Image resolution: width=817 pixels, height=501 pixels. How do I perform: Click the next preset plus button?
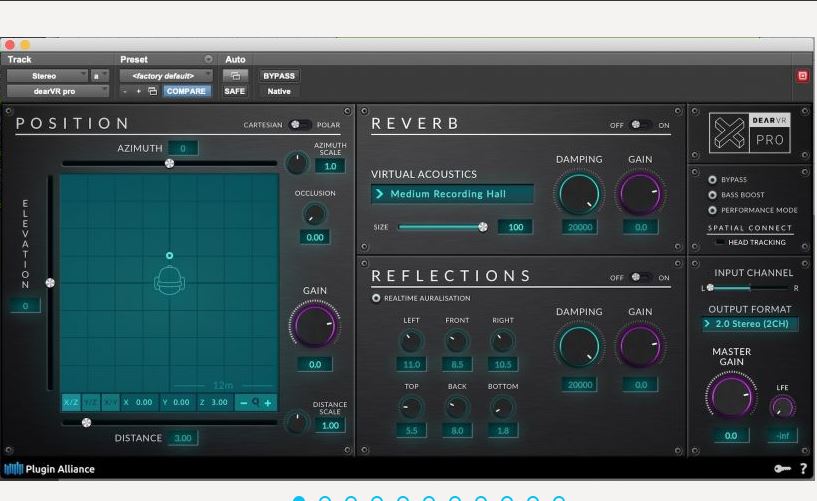click(139, 91)
